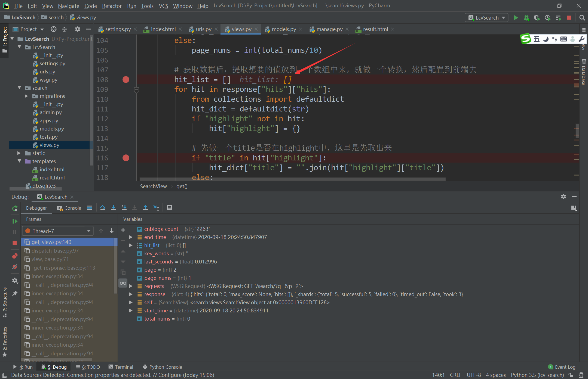Viewport: 588px width, 379px height.
Task: Open the Database side panel
Action: point(584,72)
